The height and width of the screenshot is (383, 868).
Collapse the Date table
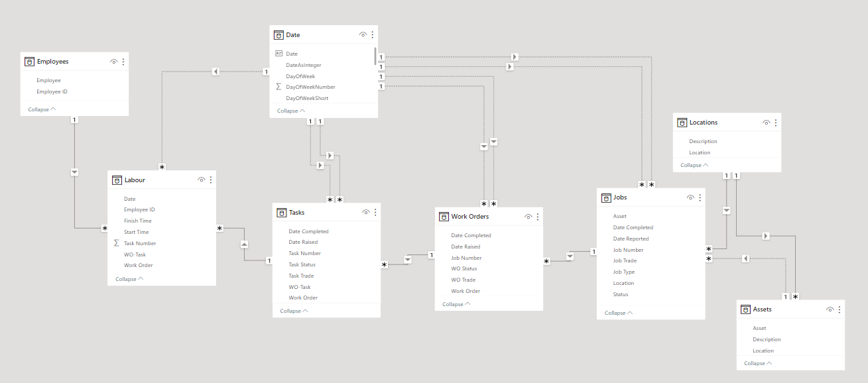[291, 111]
